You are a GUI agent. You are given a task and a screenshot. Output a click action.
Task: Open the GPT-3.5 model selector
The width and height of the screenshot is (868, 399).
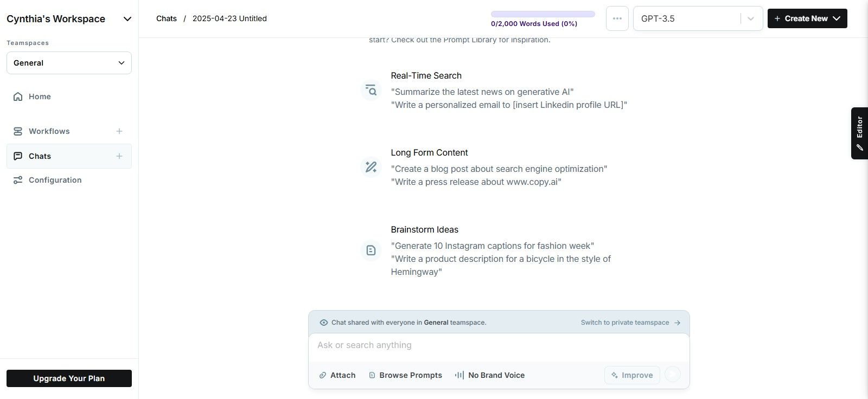698,18
